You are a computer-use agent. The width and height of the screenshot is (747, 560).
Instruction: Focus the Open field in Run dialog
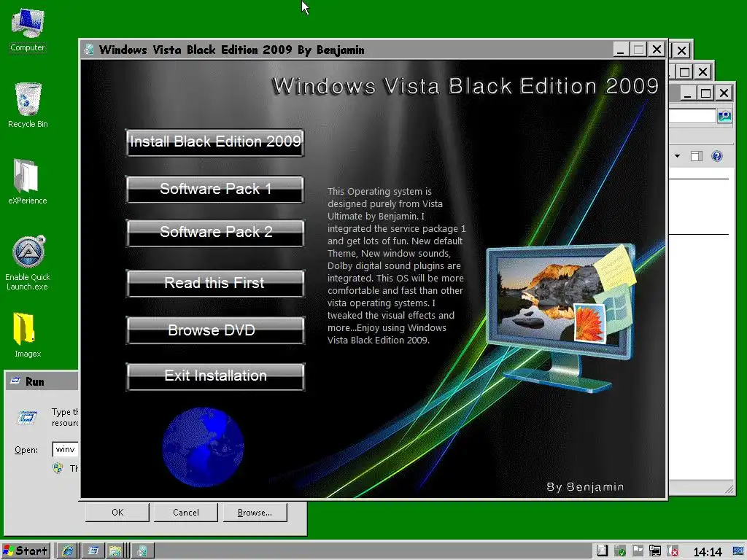[65, 449]
